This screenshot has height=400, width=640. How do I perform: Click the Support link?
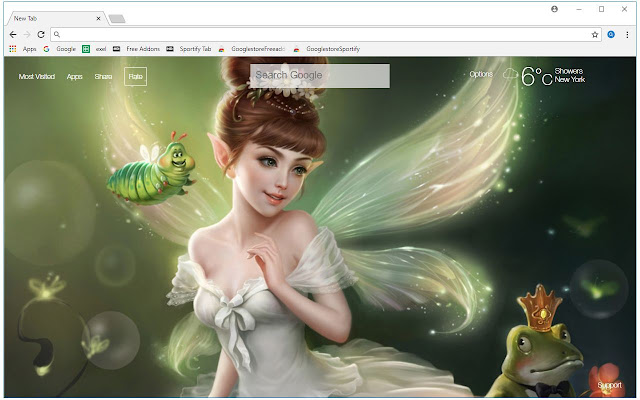609,385
